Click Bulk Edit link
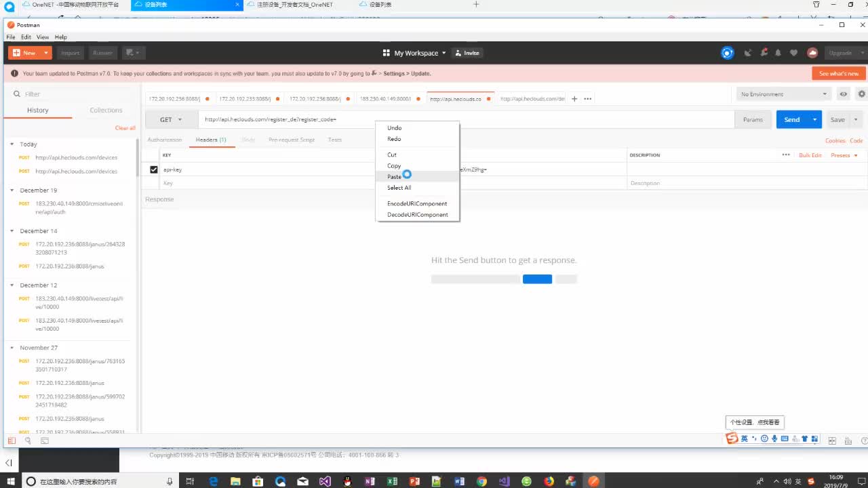 pos(810,155)
